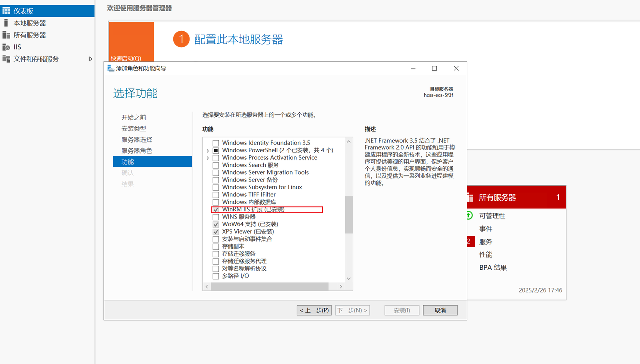The image size is (640, 364).
Task: Check the Windows 内部数据库 checkbox
Action: [216, 202]
